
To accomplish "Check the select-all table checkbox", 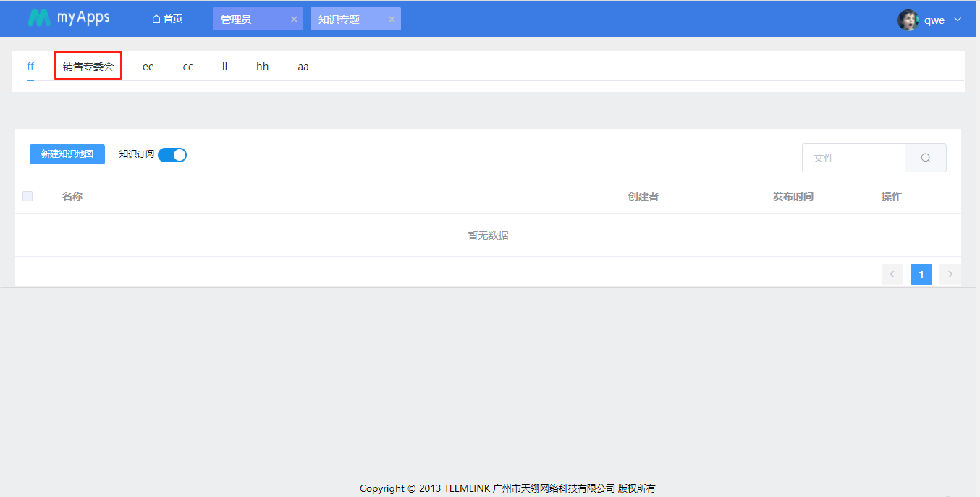I will pyautogui.click(x=28, y=196).
